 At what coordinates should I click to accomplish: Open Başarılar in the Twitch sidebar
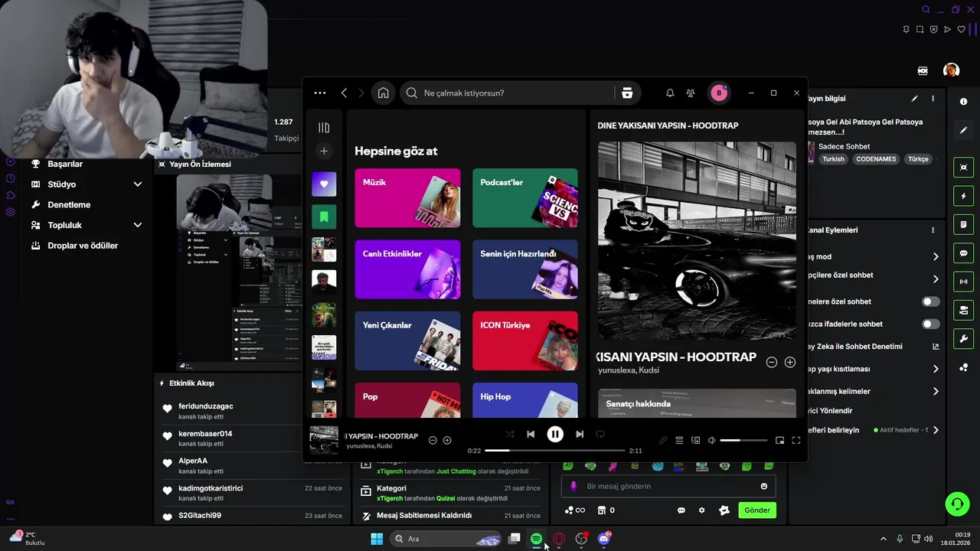click(65, 164)
